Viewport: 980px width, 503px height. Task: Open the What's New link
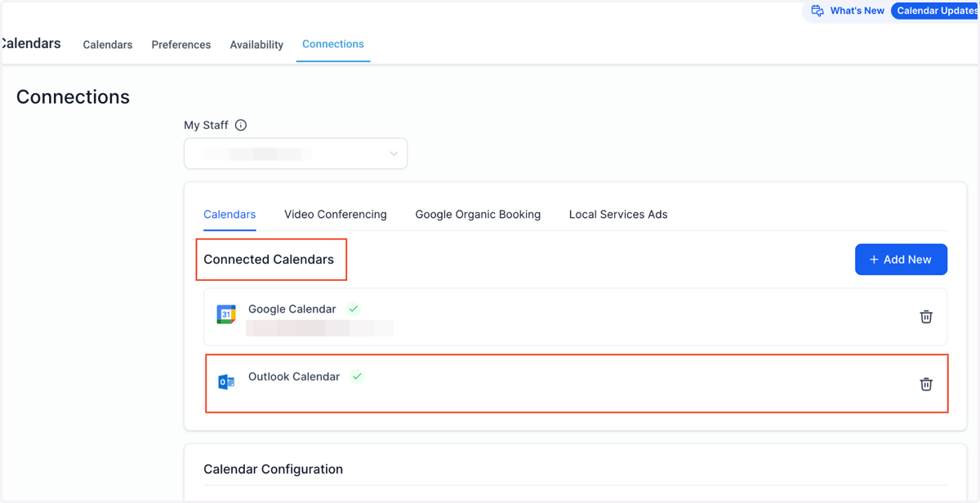pos(857,11)
